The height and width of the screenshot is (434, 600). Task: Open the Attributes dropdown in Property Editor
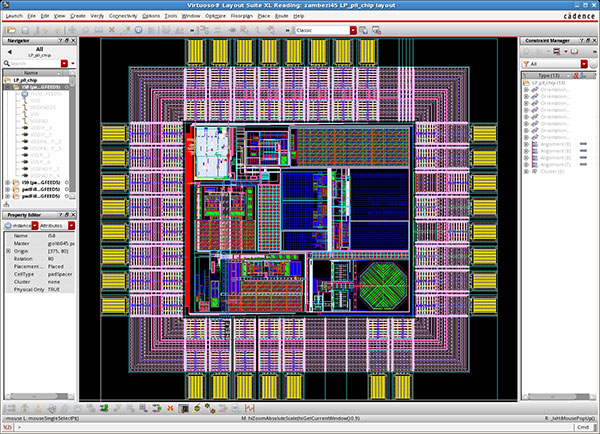pos(72,226)
